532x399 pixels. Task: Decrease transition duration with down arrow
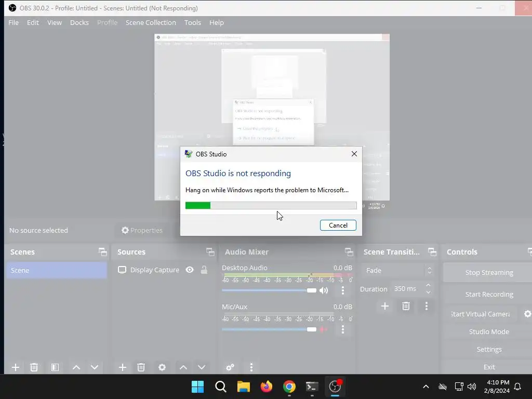[428, 292]
